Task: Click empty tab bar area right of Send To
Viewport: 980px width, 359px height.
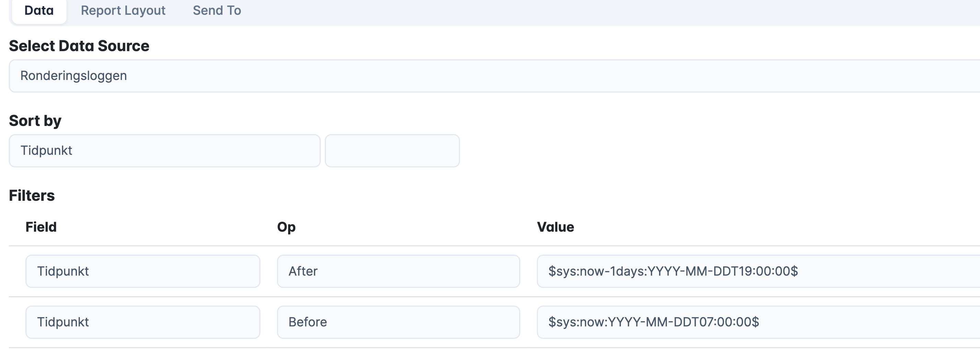Action: coord(571,11)
